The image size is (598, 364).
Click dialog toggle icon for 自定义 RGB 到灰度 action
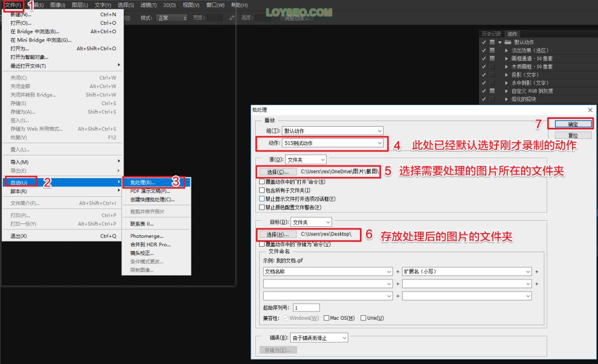492,90
